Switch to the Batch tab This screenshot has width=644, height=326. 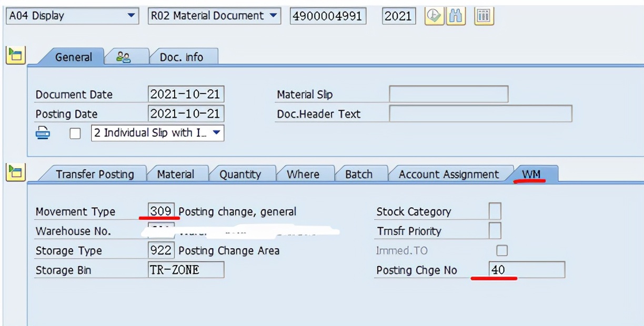coord(359,174)
